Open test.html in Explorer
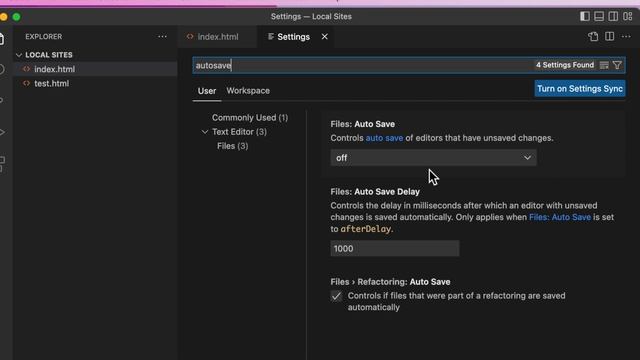640x360 pixels. (x=96, y=83)
